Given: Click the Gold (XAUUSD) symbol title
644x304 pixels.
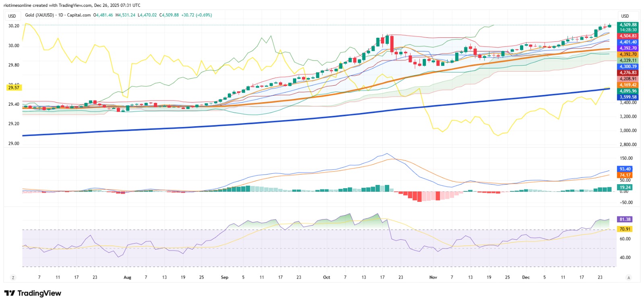Looking at the screenshot, I should [x=39, y=15].
